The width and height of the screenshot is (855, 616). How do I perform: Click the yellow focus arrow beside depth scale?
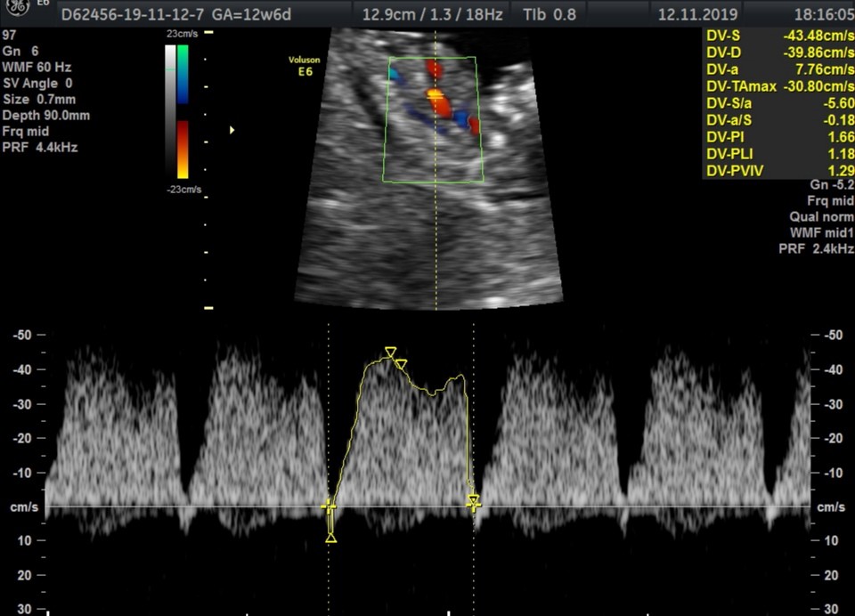tap(232, 130)
